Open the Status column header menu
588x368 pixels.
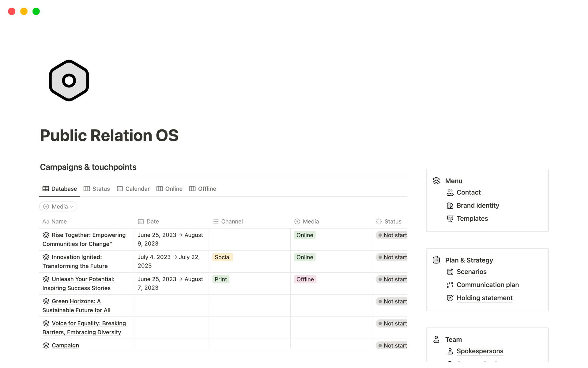click(x=392, y=221)
